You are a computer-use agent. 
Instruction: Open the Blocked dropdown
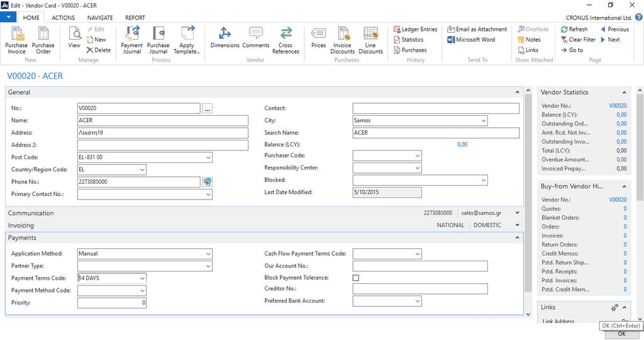(x=484, y=181)
